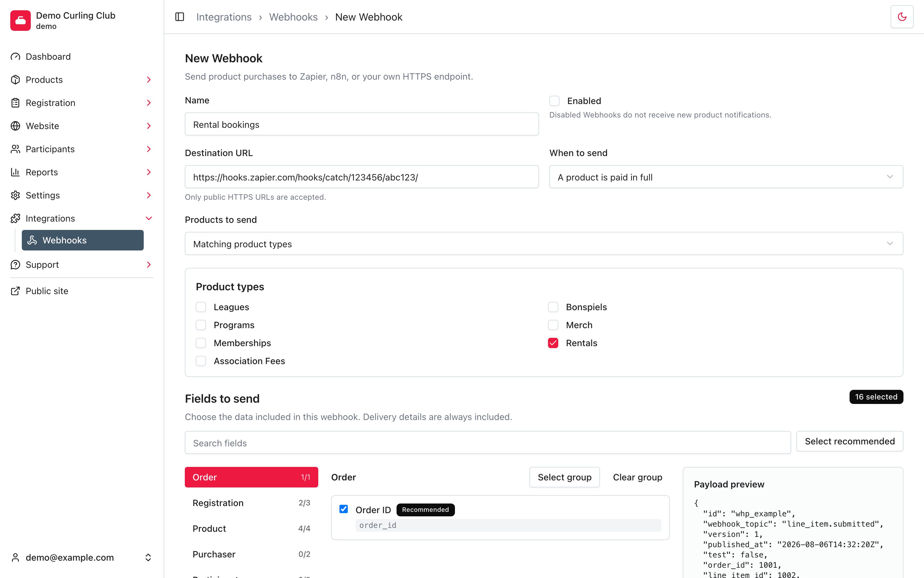This screenshot has width=924, height=578.
Task: Expand the Participants sidebar chevron
Action: [149, 149]
